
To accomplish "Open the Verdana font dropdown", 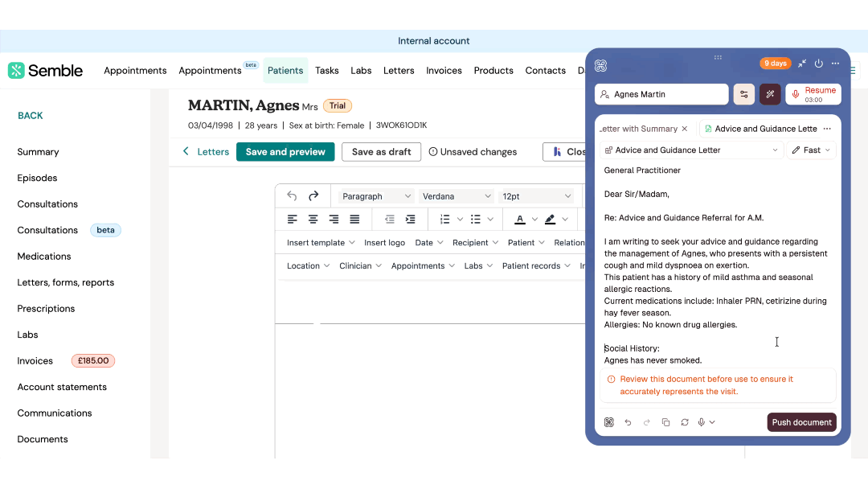I will pyautogui.click(x=457, y=196).
